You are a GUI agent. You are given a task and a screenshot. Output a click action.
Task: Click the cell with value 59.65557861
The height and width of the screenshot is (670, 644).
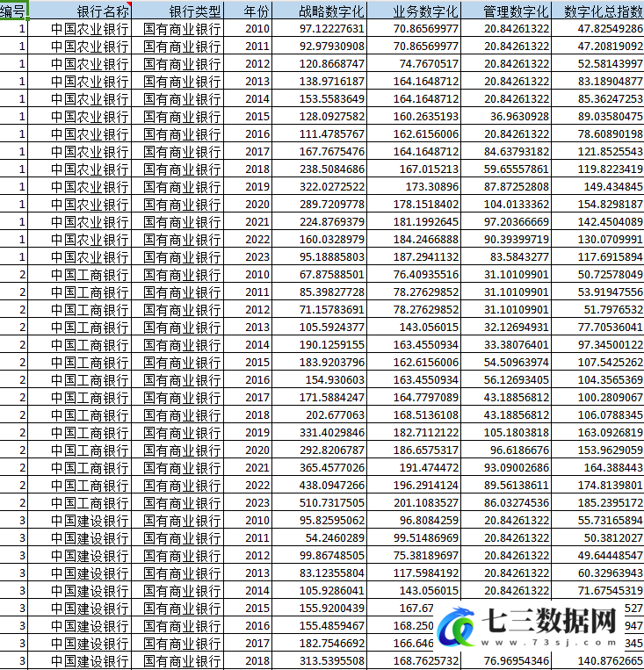(506, 169)
